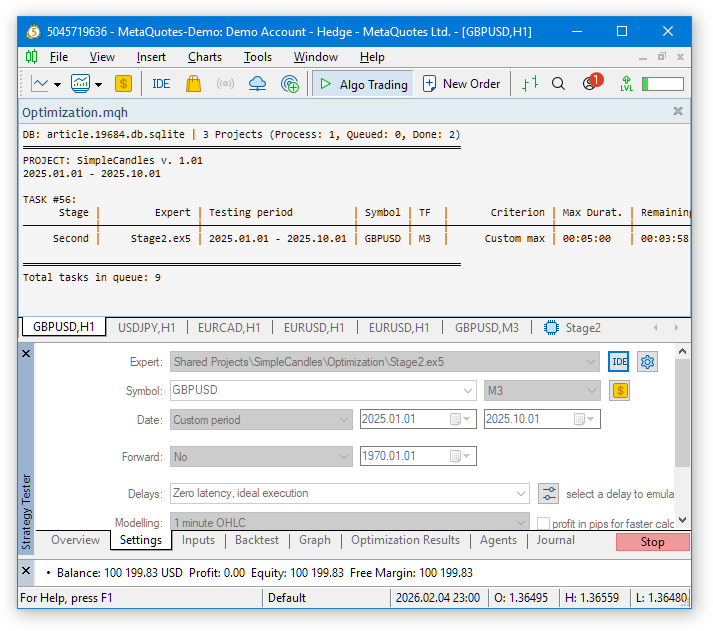Expand chart type dropdown arrow in toolbar
713x631 pixels.
tap(57, 85)
